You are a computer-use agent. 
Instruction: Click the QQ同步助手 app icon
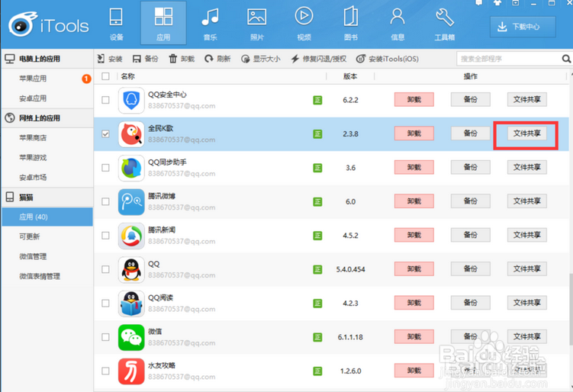pos(131,168)
